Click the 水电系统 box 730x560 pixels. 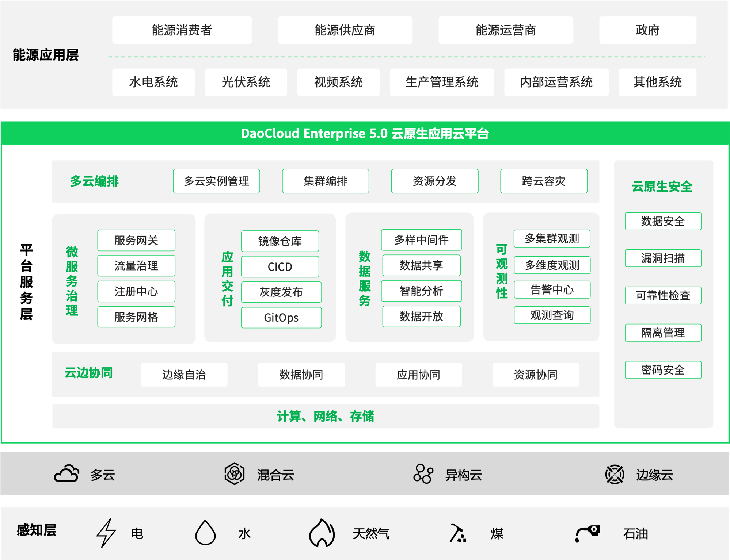(x=153, y=82)
